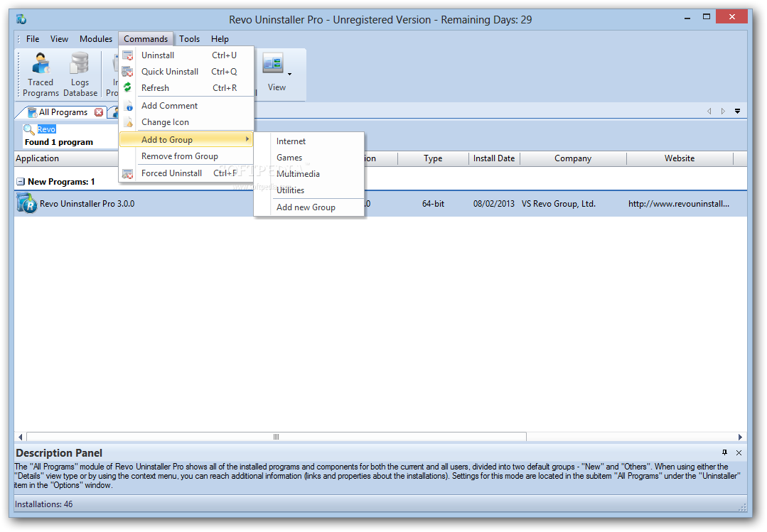767x532 pixels.
Task: Sort by Website column header
Action: pyautogui.click(x=680, y=158)
